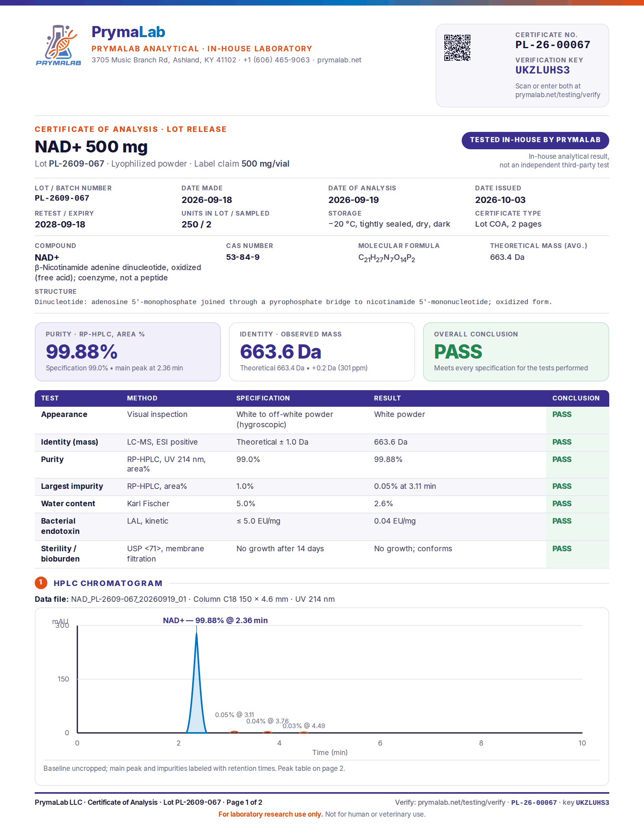Click the PrymaLab flask logo
The height and width of the screenshot is (834, 644).
coord(58,45)
